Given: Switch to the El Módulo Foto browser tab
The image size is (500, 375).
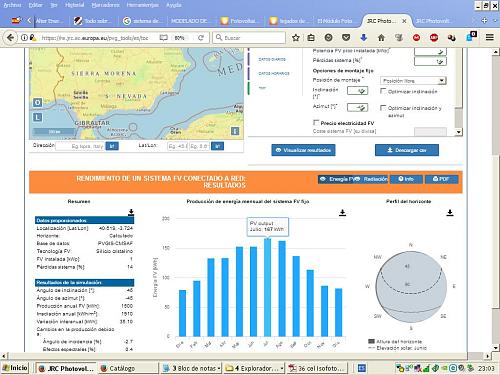Looking at the screenshot, I should coord(335,21).
